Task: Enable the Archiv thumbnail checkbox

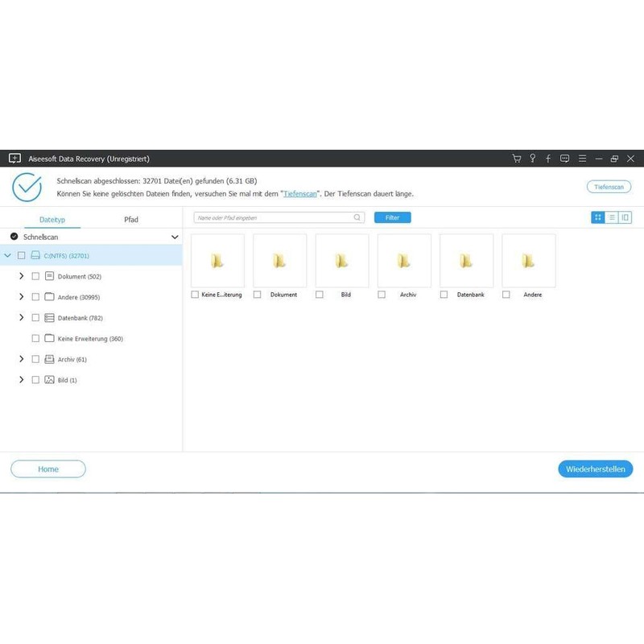Action: [381, 295]
